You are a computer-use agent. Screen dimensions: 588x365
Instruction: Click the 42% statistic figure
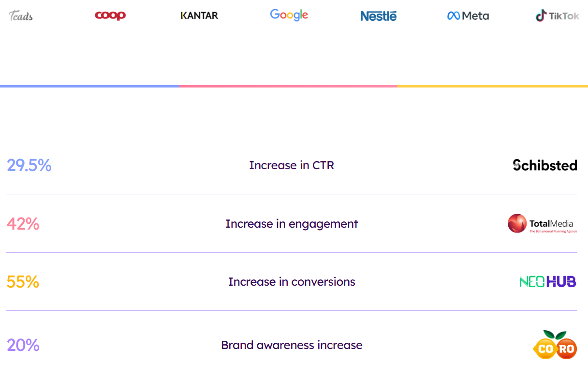[23, 224]
